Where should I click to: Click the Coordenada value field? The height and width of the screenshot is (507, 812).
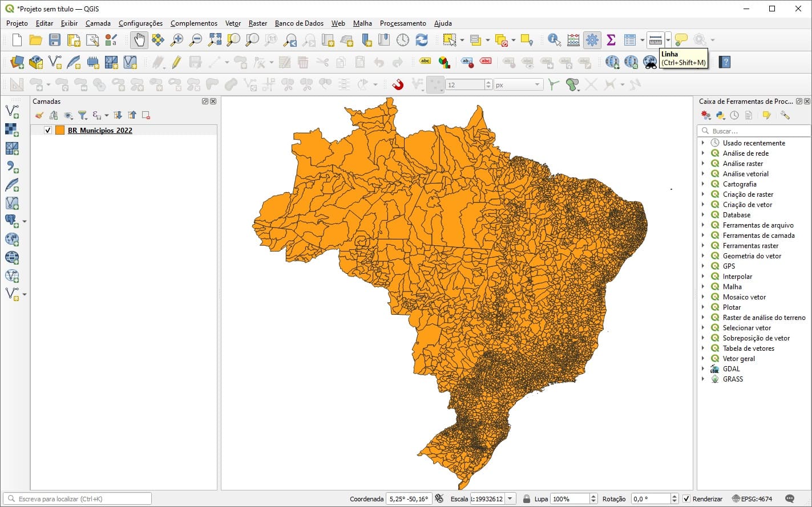(x=409, y=499)
